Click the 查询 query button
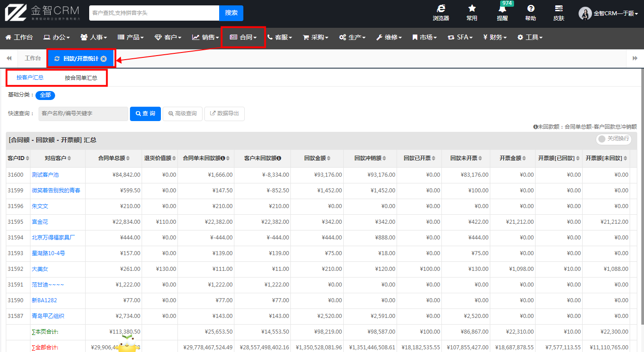Viewport: 644px width, 352px height. point(145,114)
